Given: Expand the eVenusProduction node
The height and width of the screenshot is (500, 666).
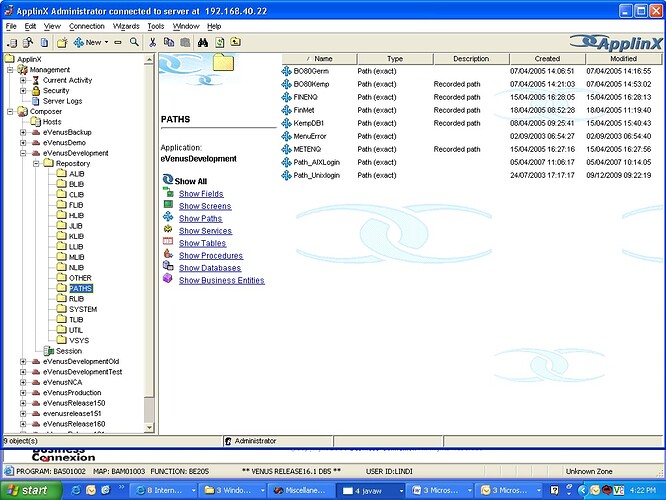Looking at the screenshot, I should [x=23, y=393].
